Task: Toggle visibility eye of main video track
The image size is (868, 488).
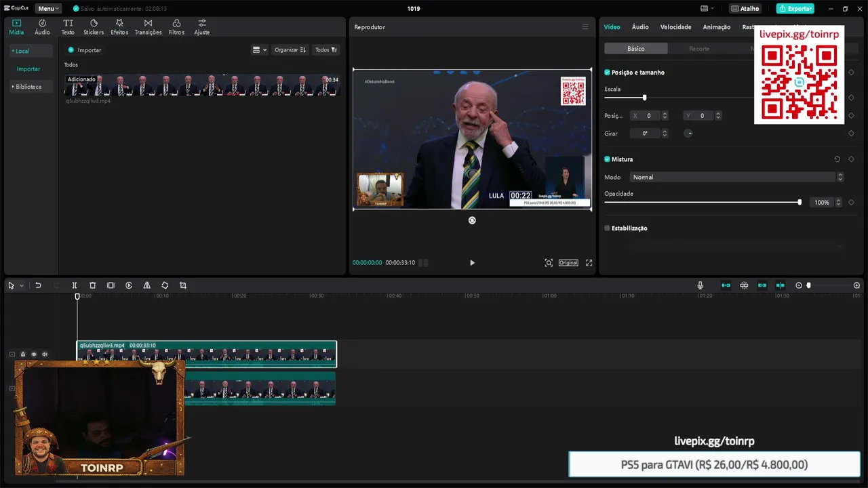Action: coord(34,354)
